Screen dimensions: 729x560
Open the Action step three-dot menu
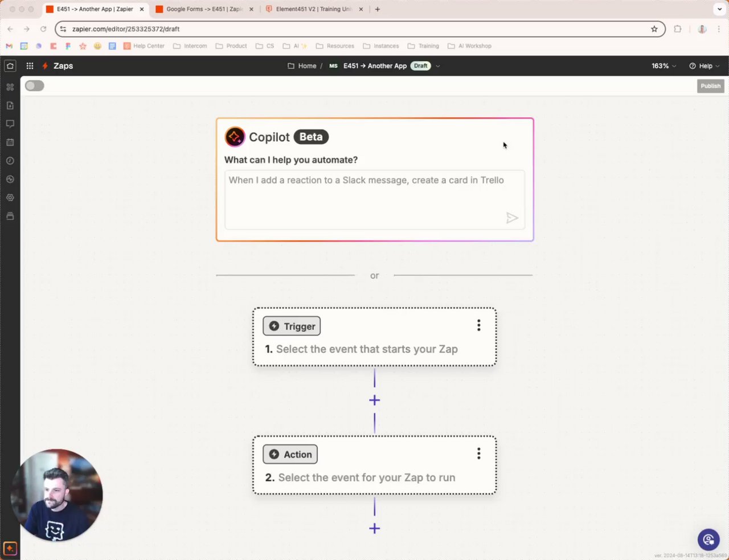478,453
